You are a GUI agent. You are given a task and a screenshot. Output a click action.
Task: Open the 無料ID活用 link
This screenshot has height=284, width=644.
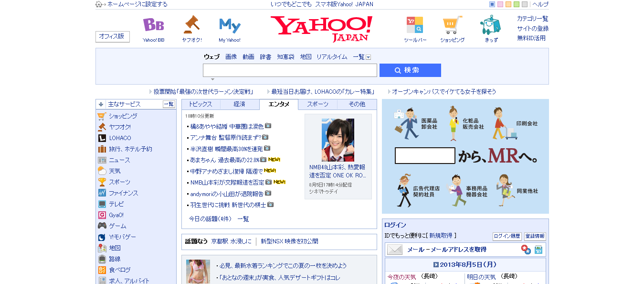(x=531, y=38)
